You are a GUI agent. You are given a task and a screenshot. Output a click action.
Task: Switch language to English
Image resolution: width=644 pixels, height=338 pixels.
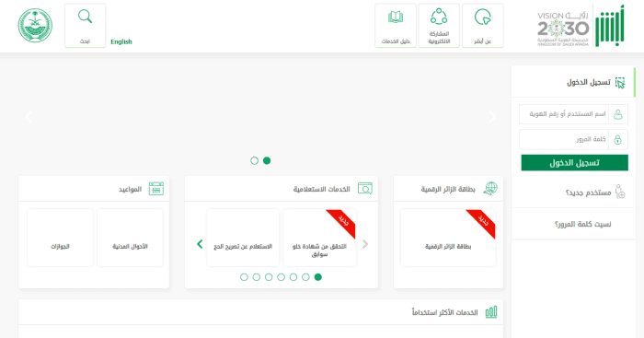121,41
